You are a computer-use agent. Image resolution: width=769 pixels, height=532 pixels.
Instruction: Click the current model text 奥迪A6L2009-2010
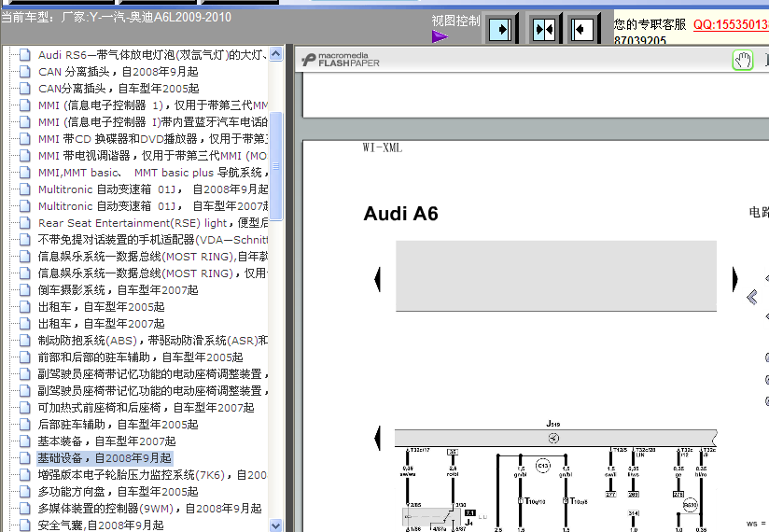coord(192,17)
